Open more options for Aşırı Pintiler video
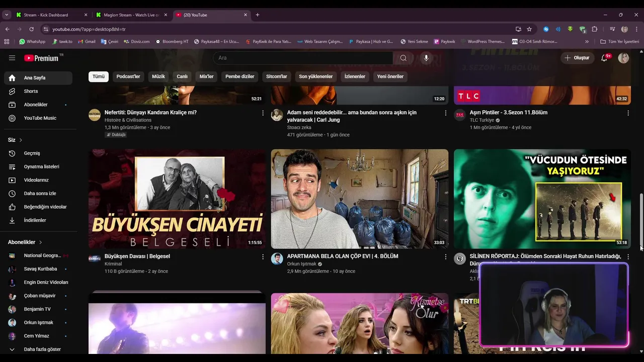644x362 pixels. coord(628,113)
